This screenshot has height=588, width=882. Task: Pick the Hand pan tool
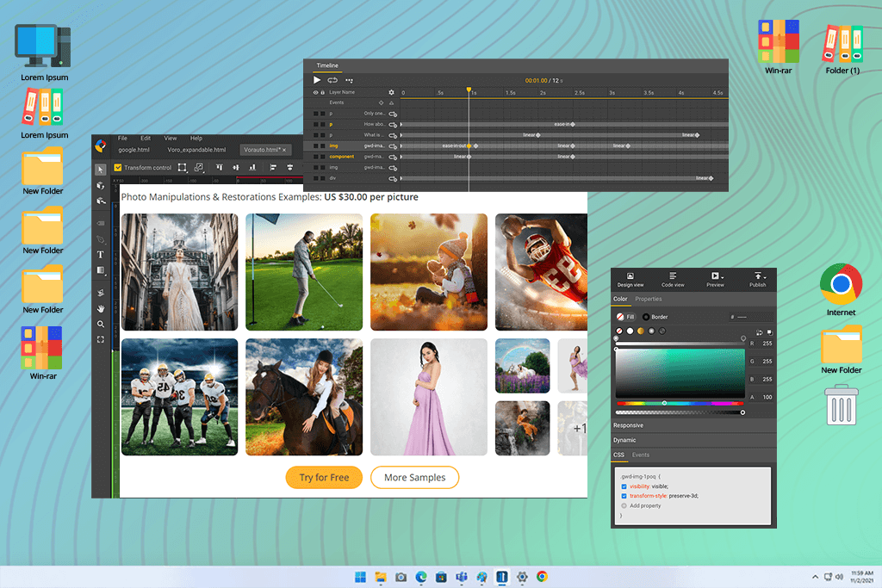pos(101,308)
